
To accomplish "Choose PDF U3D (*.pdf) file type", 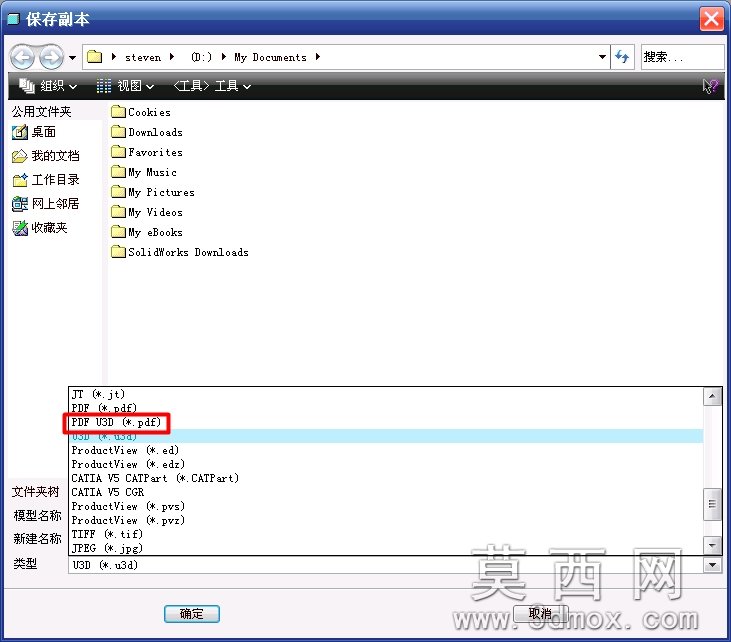I will click(386, 422).
